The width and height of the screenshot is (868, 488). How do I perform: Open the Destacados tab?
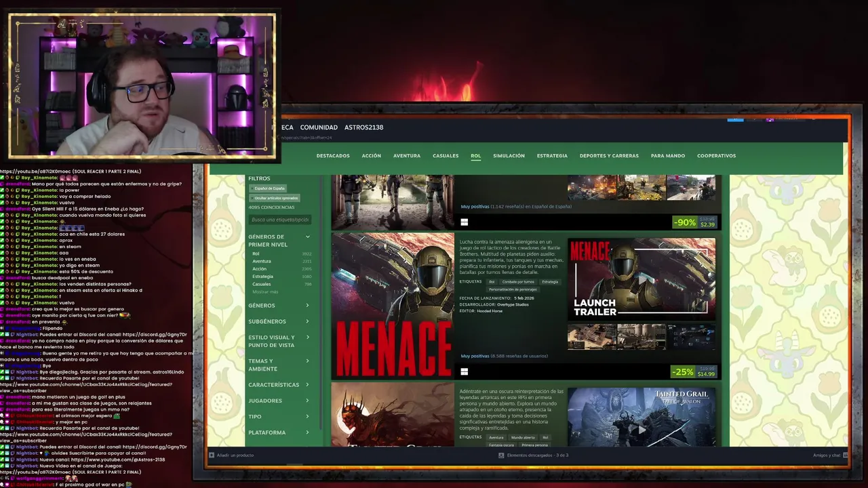[333, 156]
